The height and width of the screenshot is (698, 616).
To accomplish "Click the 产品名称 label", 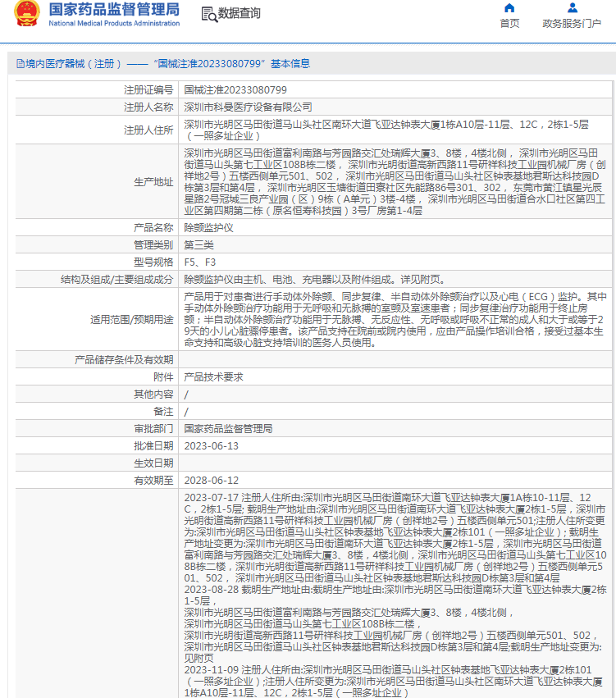I will [153, 228].
